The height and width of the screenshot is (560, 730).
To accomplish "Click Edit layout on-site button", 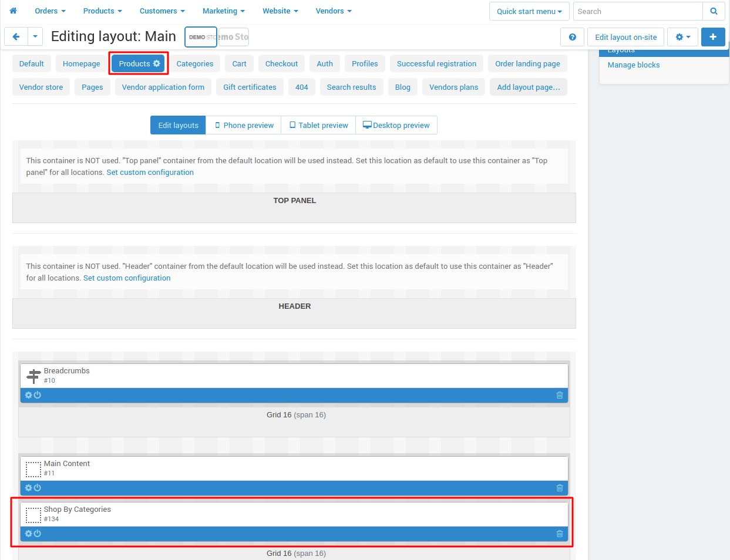I will [x=625, y=37].
